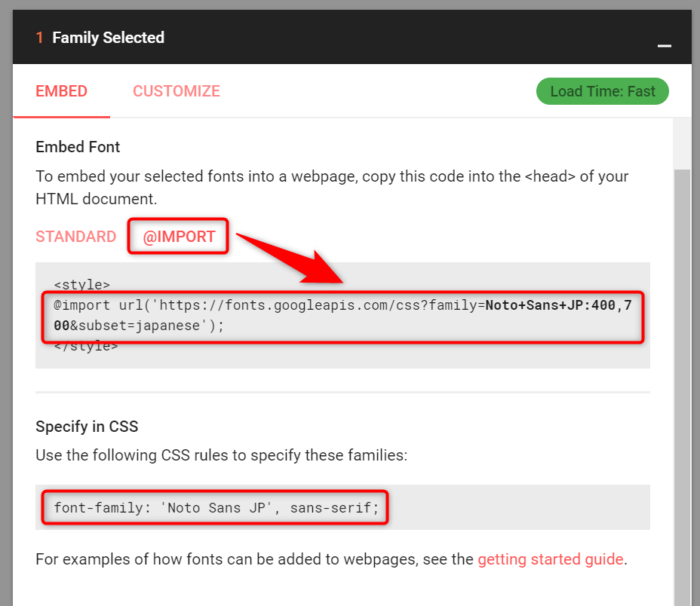Click the 'Embed Font' section heading
This screenshot has height=606, width=700.
pyautogui.click(x=78, y=147)
